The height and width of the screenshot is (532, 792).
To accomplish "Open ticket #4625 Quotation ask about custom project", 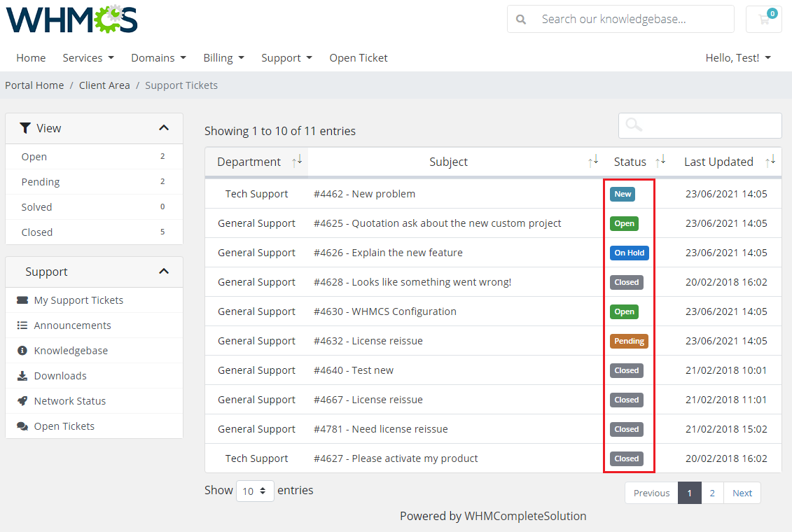I will (437, 223).
